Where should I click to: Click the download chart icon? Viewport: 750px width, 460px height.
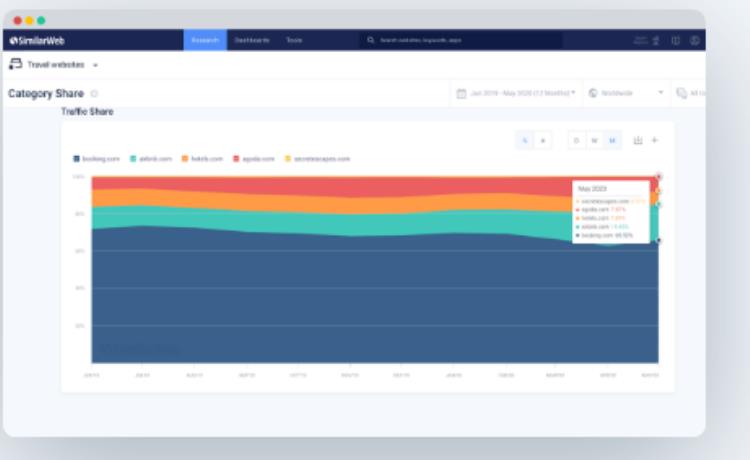[x=638, y=140]
